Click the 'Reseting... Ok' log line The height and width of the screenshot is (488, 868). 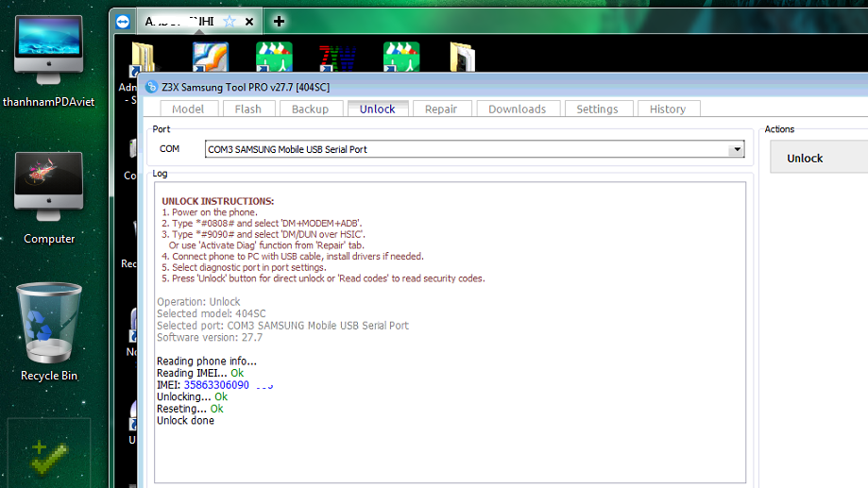(x=190, y=409)
